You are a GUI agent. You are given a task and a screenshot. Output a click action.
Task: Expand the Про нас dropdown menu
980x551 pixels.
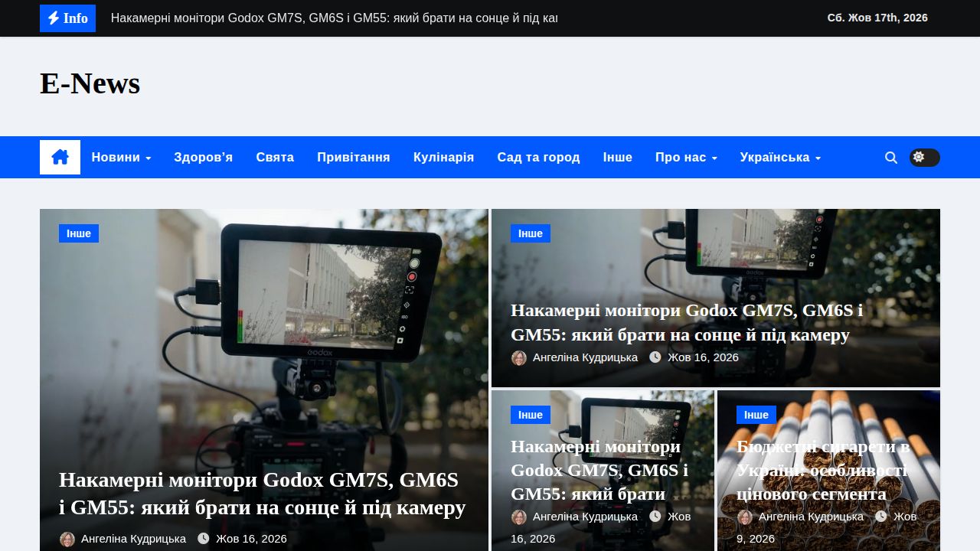(686, 158)
